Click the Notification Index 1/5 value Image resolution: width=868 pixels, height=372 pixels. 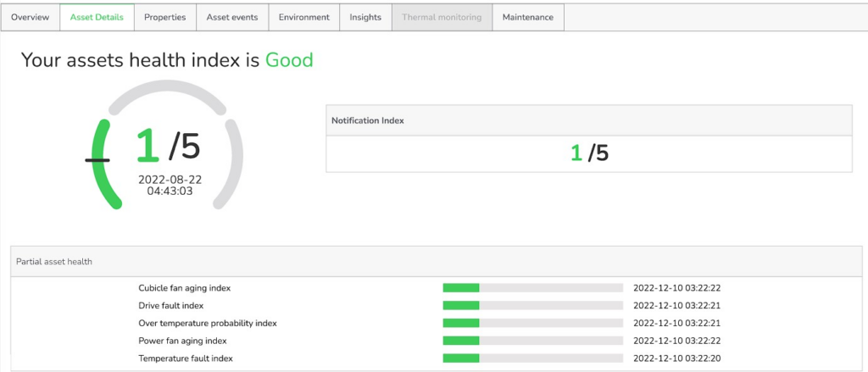[588, 153]
